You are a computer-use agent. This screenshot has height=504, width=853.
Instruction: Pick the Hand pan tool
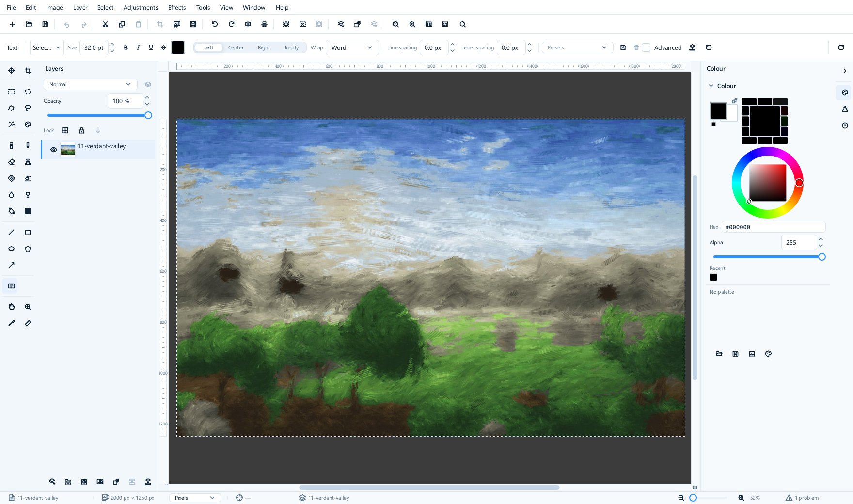pos(11,307)
